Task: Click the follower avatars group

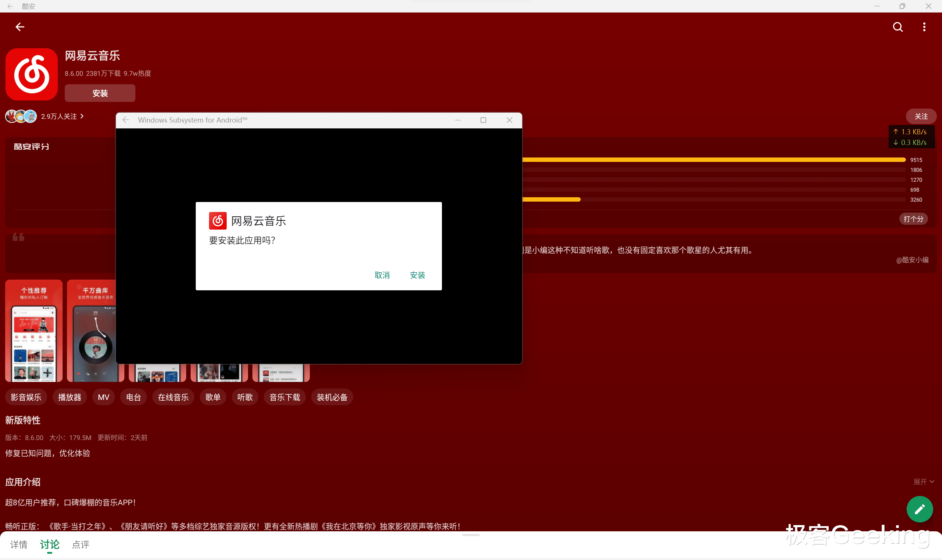Action: tap(21, 116)
